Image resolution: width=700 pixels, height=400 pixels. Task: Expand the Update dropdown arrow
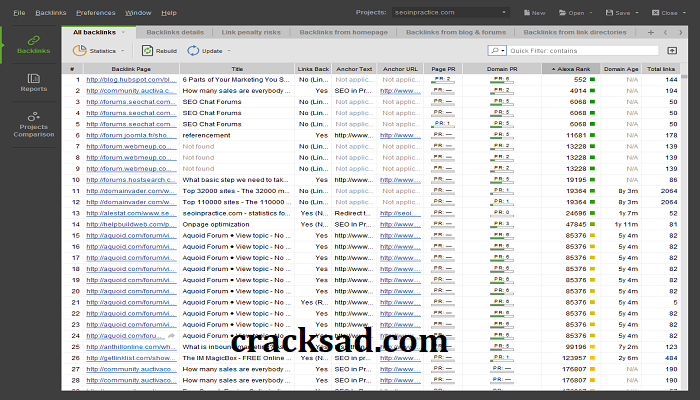(x=229, y=51)
